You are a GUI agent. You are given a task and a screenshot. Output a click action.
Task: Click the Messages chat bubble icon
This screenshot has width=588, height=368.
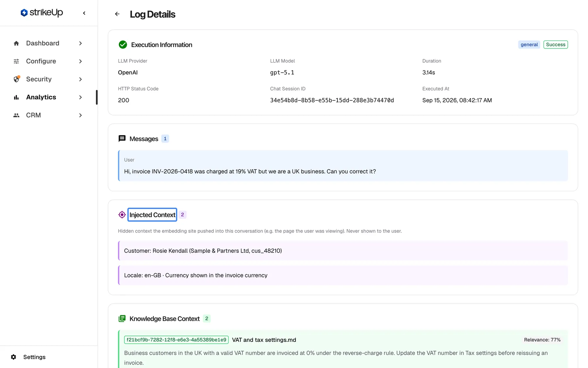pos(122,139)
